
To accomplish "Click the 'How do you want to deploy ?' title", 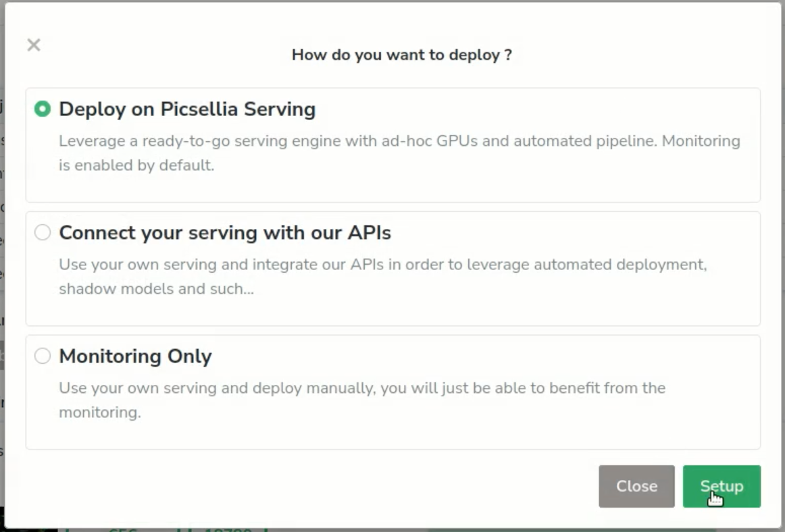I will click(x=402, y=55).
